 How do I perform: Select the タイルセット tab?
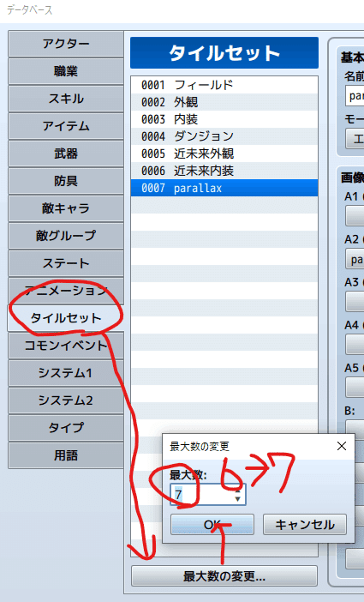pyautogui.click(x=66, y=318)
